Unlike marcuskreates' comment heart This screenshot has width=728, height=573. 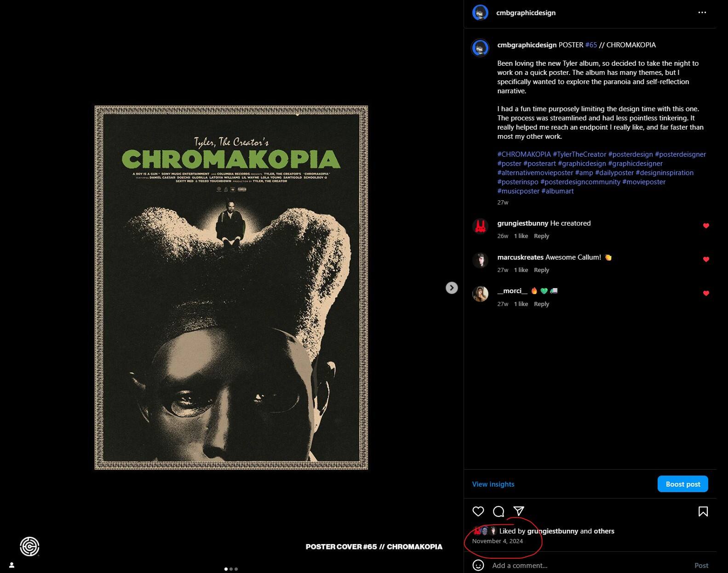[706, 260]
